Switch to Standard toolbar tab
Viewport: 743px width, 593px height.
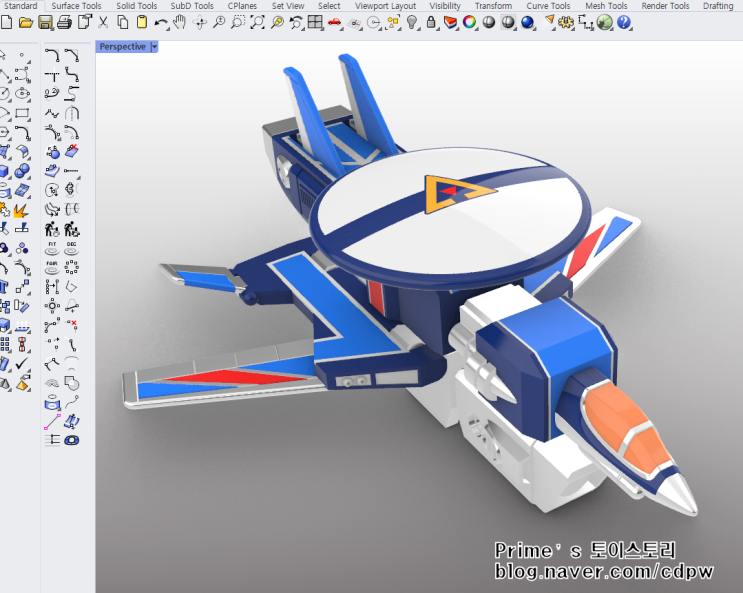coord(20,6)
